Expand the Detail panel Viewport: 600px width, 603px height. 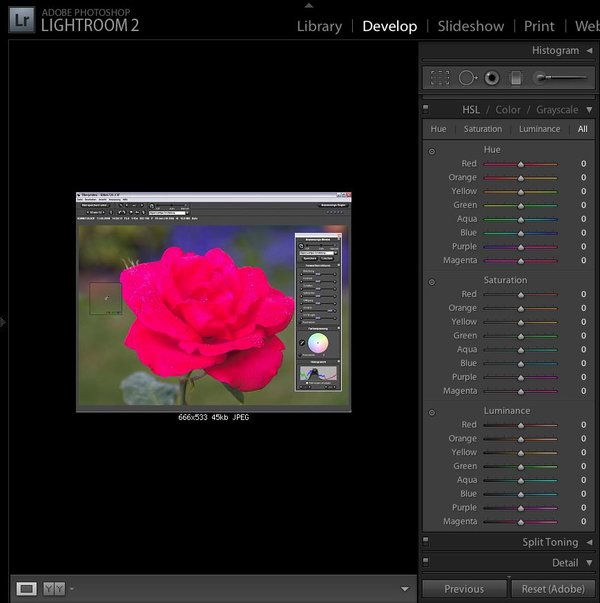[589, 563]
